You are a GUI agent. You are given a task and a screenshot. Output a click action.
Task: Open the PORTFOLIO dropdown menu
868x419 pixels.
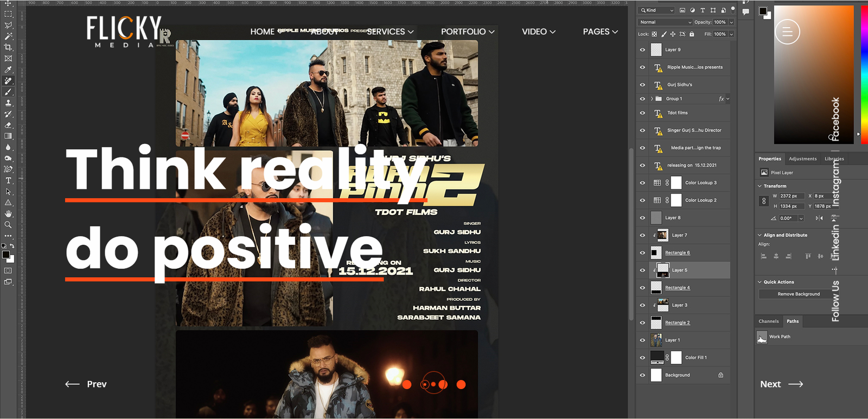click(468, 31)
